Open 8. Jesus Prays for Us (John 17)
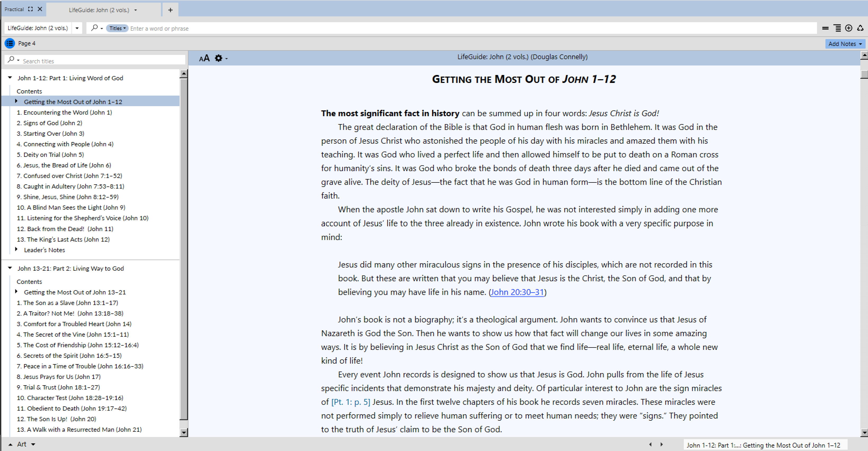Image resolution: width=868 pixels, height=451 pixels. tap(59, 377)
